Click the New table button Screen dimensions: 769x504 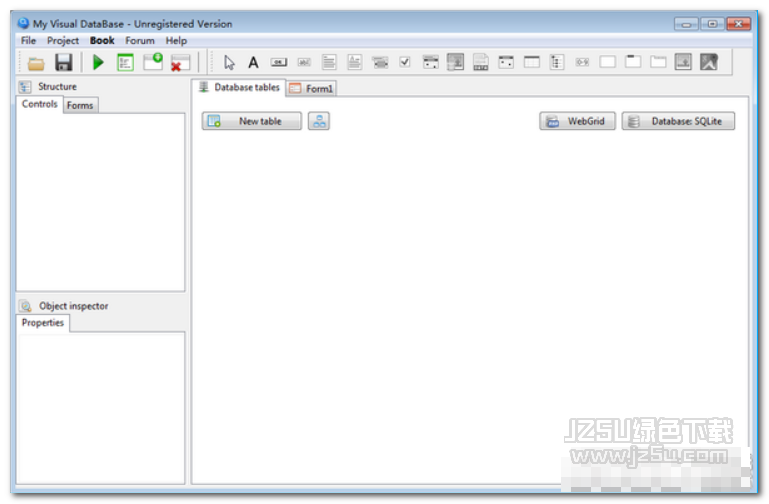tap(252, 121)
